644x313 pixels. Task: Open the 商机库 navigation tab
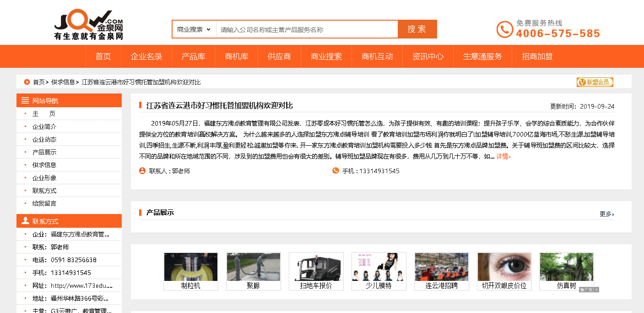pyautogui.click(x=237, y=56)
